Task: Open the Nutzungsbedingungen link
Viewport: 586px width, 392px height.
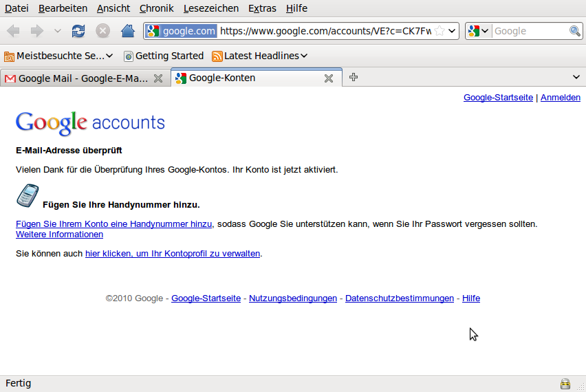Action: [x=293, y=298]
